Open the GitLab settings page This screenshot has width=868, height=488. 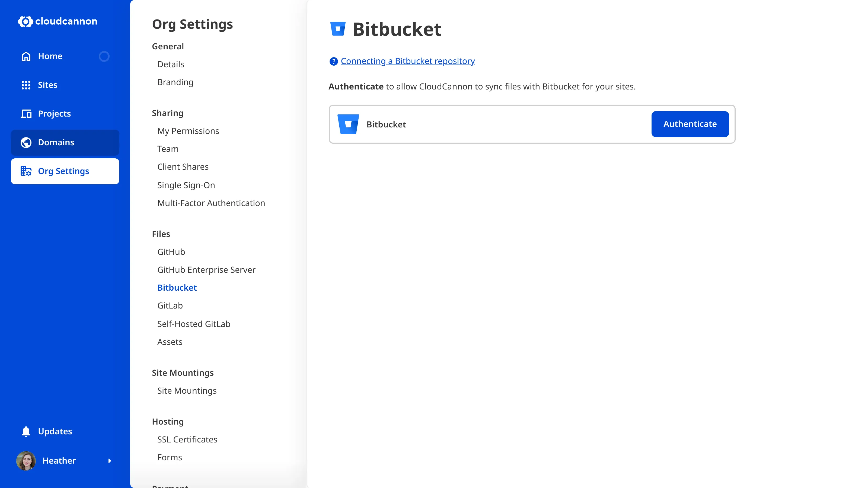click(x=170, y=306)
